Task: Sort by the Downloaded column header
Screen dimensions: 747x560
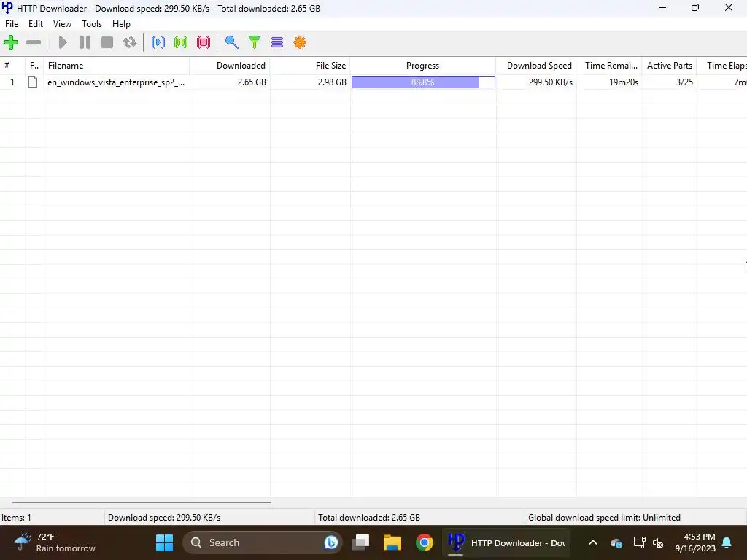Action: click(x=230, y=65)
